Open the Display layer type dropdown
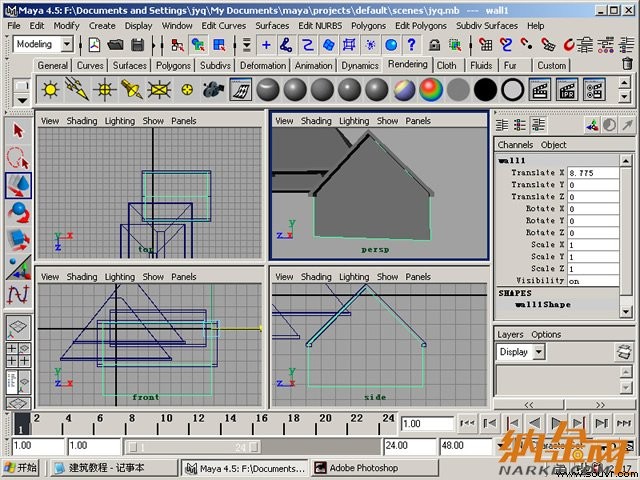The width and height of the screenshot is (640, 480). (539, 352)
